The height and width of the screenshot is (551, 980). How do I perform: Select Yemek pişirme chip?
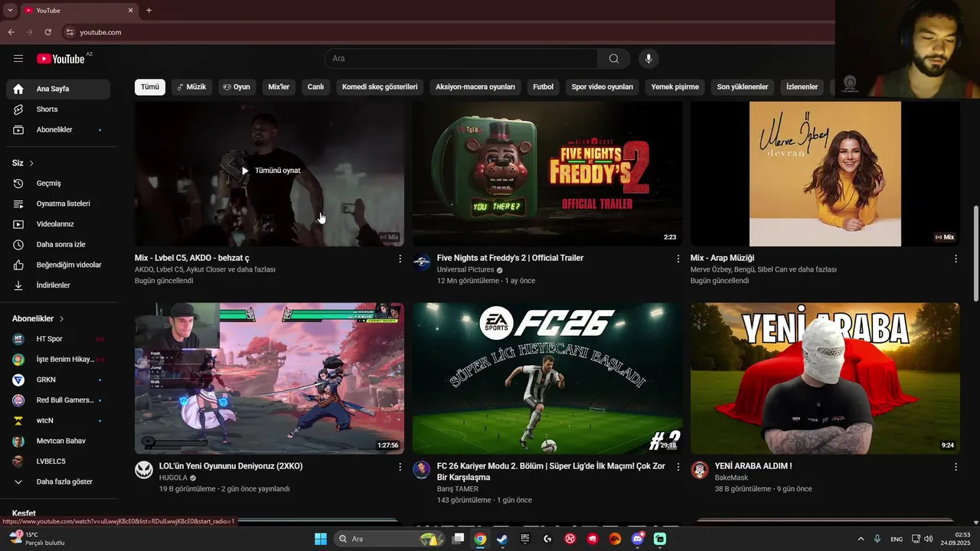click(675, 87)
